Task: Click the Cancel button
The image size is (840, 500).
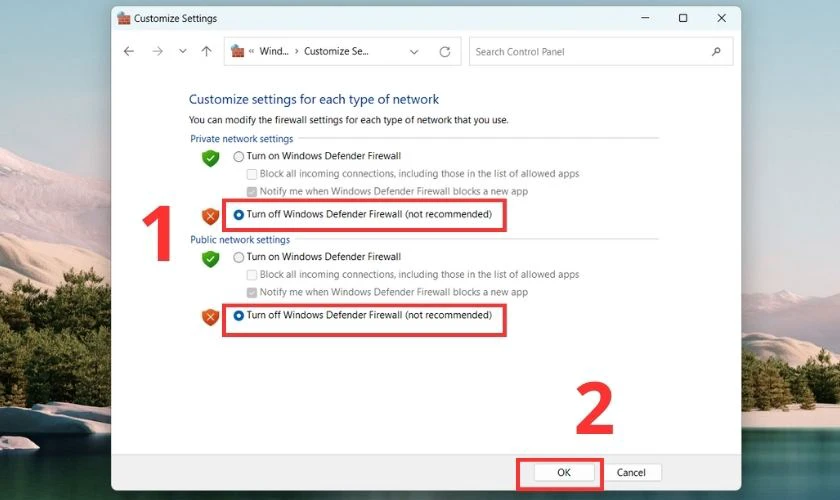Action: pyautogui.click(x=631, y=473)
